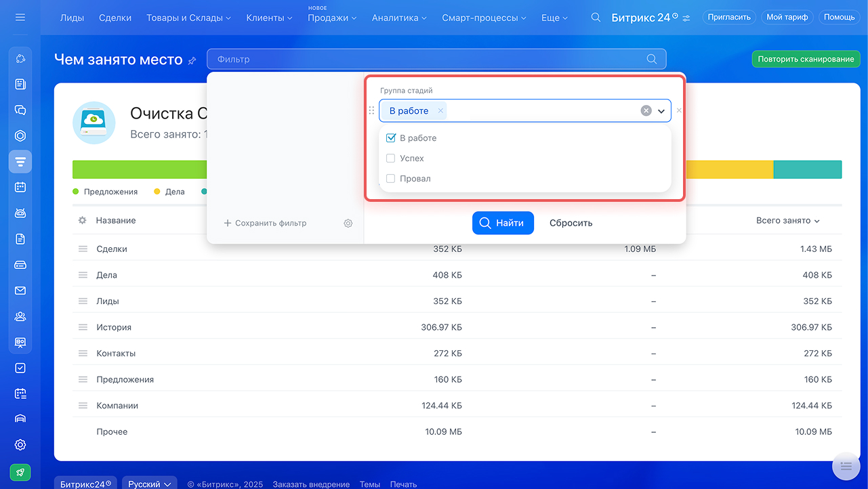Image resolution: width=868 pixels, height=489 pixels.
Task: Open the calendar icon in the sidebar
Action: (x=20, y=187)
